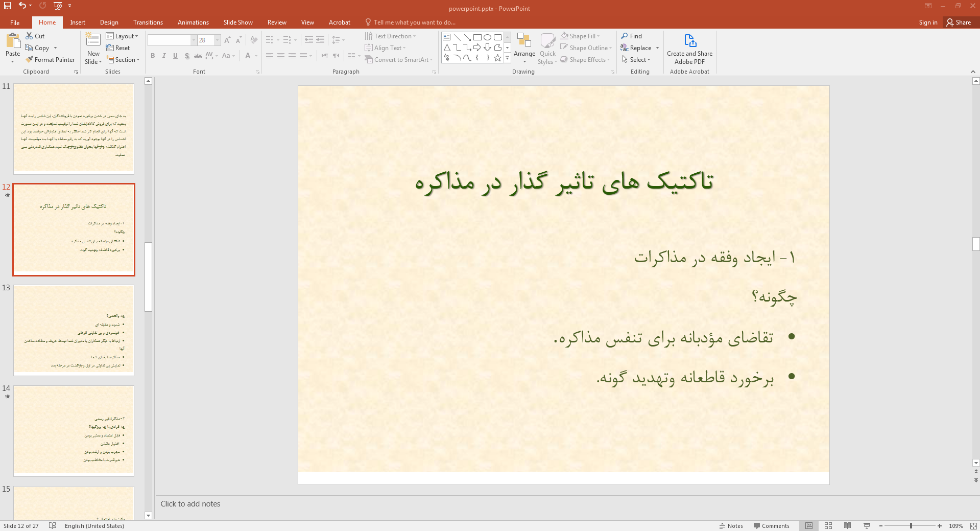Click the Save icon in the title bar
Screen dimensions: 980x531
8,6
